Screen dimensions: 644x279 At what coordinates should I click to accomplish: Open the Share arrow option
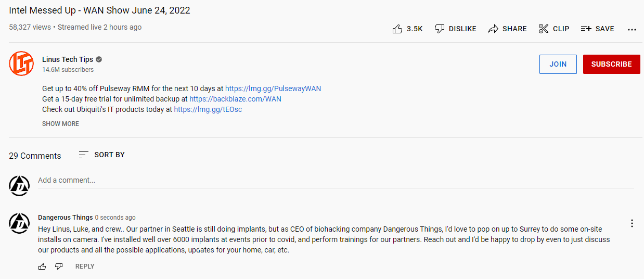pyautogui.click(x=507, y=29)
